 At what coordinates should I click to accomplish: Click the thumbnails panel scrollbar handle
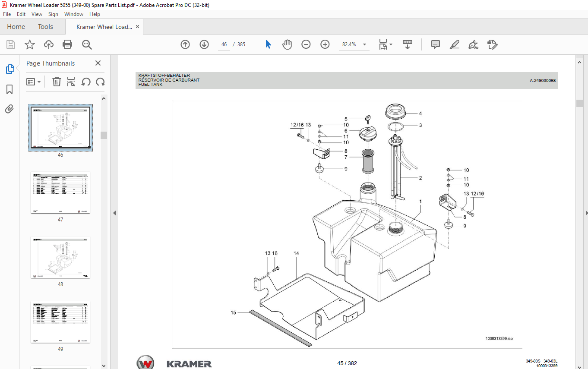[x=104, y=135]
